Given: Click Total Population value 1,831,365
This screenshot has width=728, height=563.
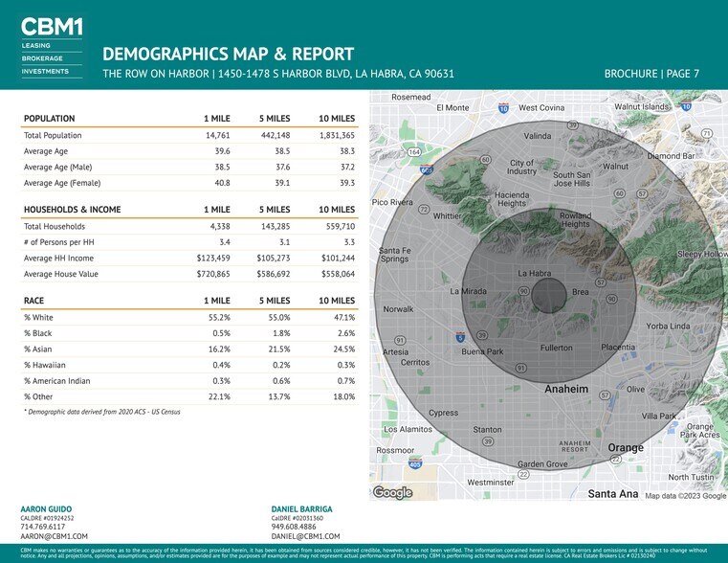Looking at the screenshot, I should pyautogui.click(x=337, y=135).
